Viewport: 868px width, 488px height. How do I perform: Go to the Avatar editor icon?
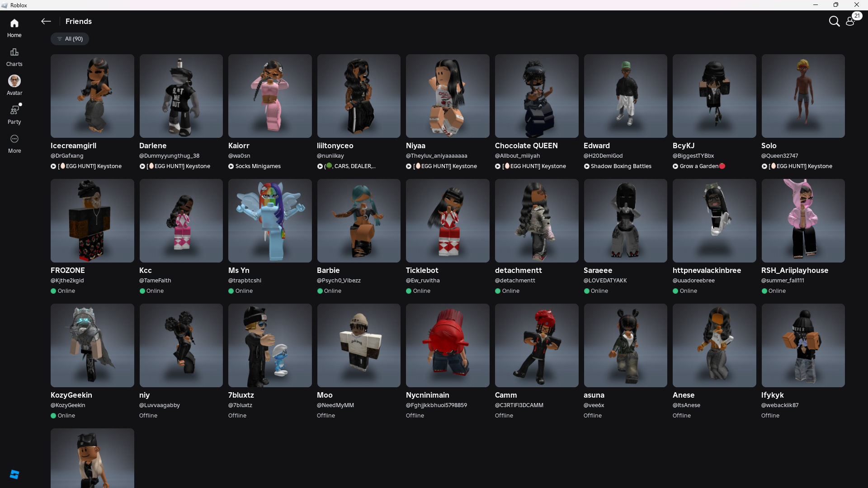tap(14, 81)
